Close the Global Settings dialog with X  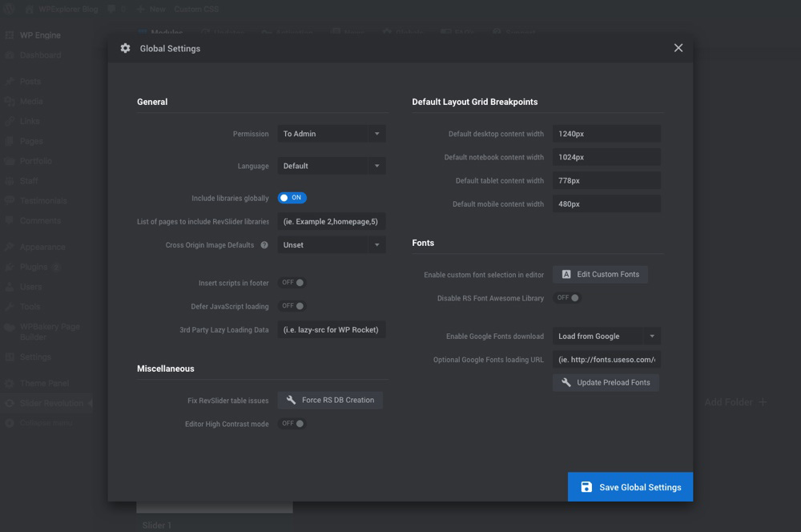678,47
